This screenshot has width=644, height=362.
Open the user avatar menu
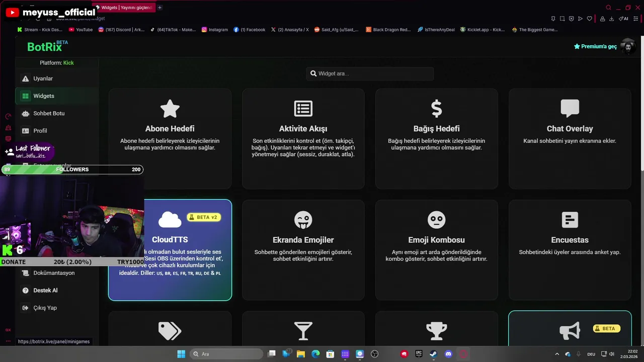[x=627, y=46]
